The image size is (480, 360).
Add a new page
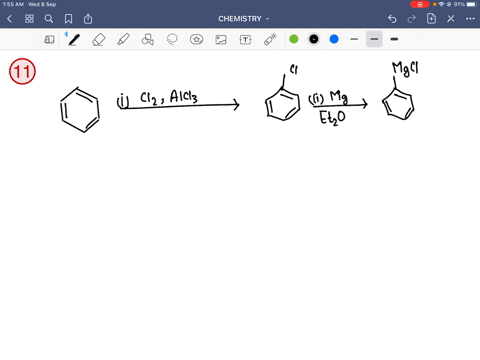coord(431,19)
